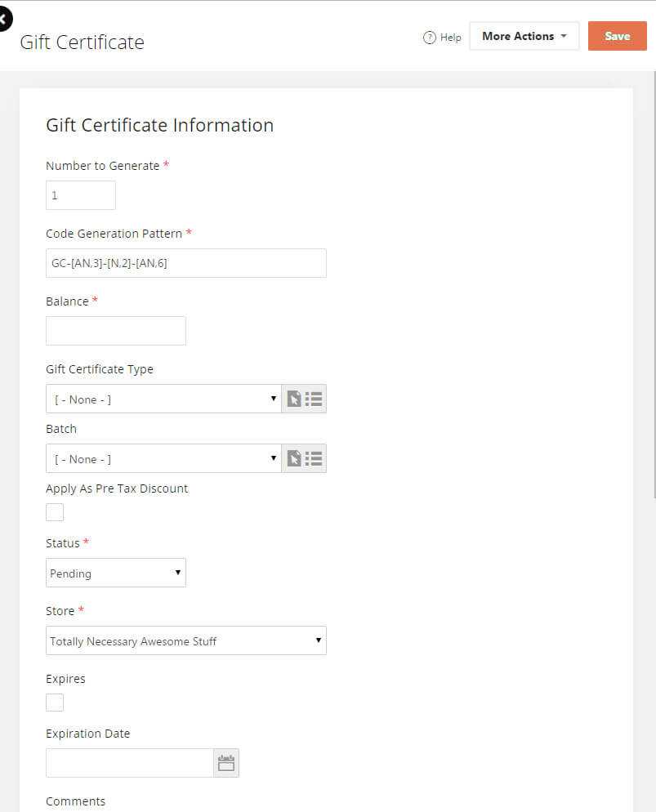Viewport: 656px width, 812px height.
Task: Click the back arrow circle icon
Action: (4, 19)
